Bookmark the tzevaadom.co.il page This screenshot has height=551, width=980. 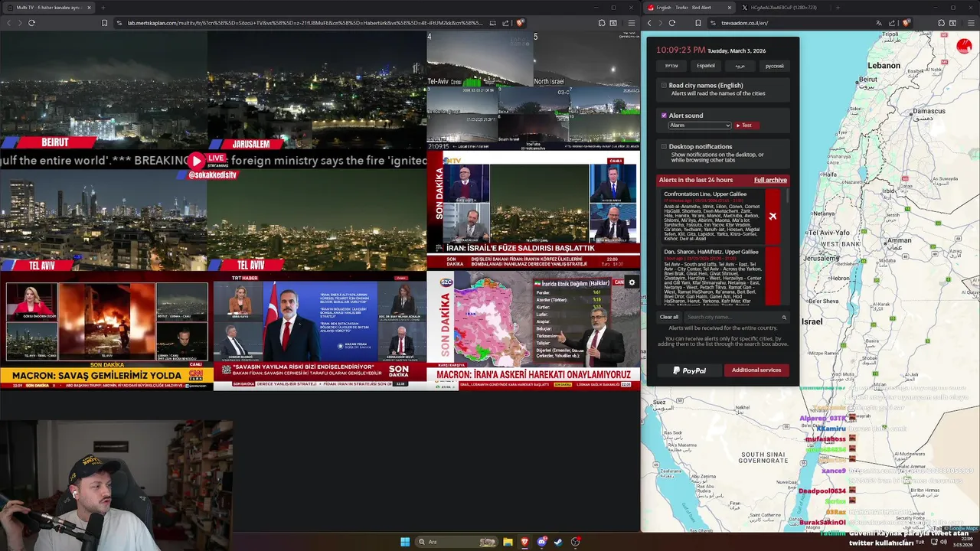tap(698, 23)
